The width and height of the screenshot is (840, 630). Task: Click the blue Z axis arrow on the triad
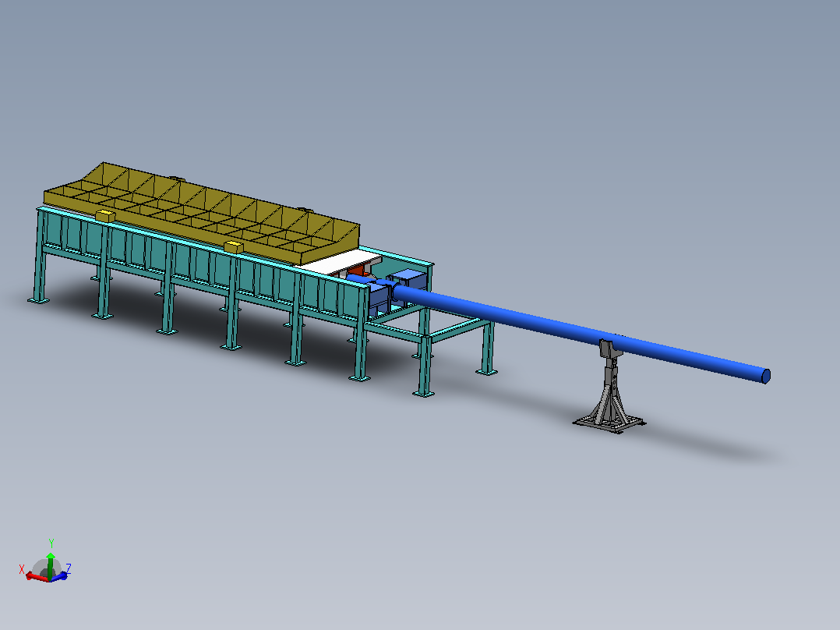61,576
